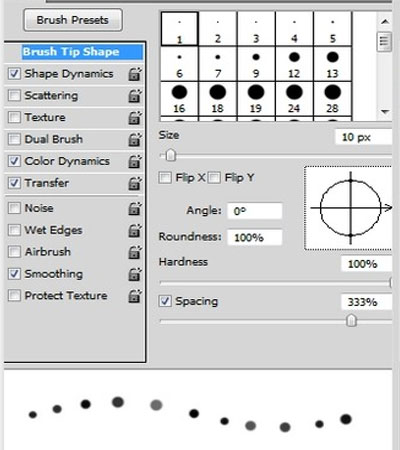Click the lock icon beside Texture
The height and width of the screenshot is (450, 400).
tap(135, 118)
